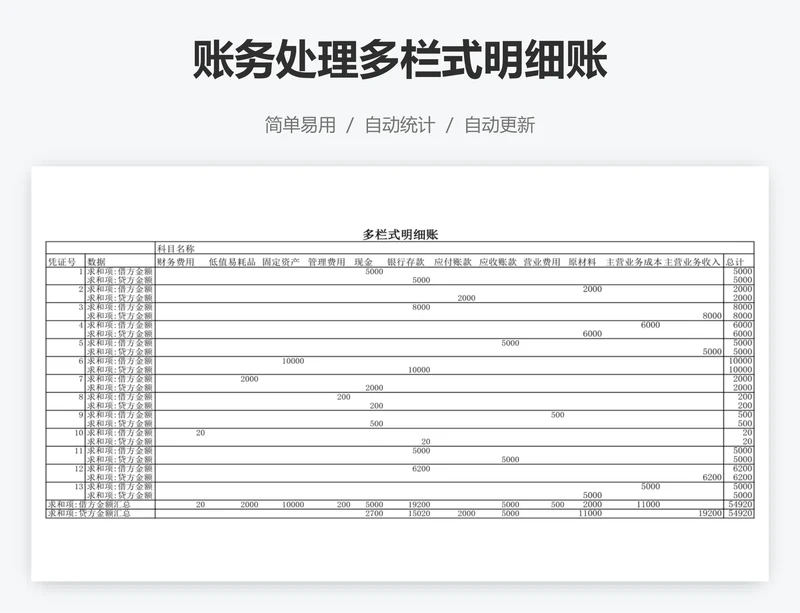The height and width of the screenshot is (613, 800).
Task: Click 11000 in 原材料 credit total
Action: point(590,513)
